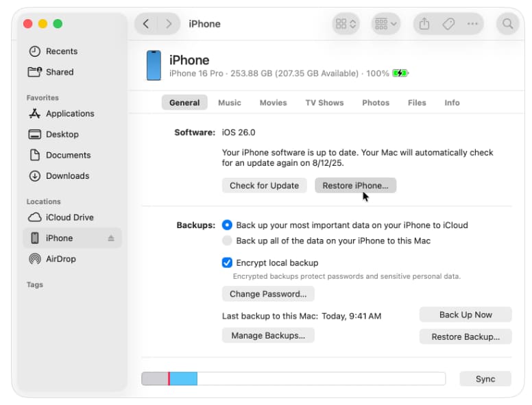Viewport: 532px width, 405px height.
Task: Switch to the TV Shows tab
Action: 324,102
